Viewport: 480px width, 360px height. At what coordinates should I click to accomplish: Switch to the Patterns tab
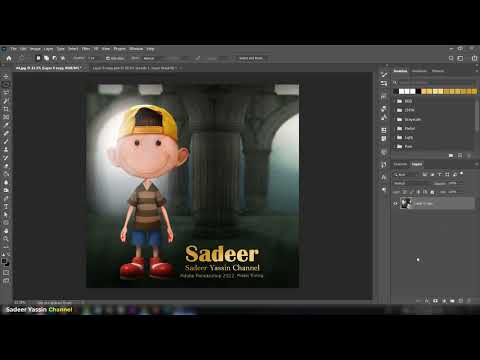[438, 71]
